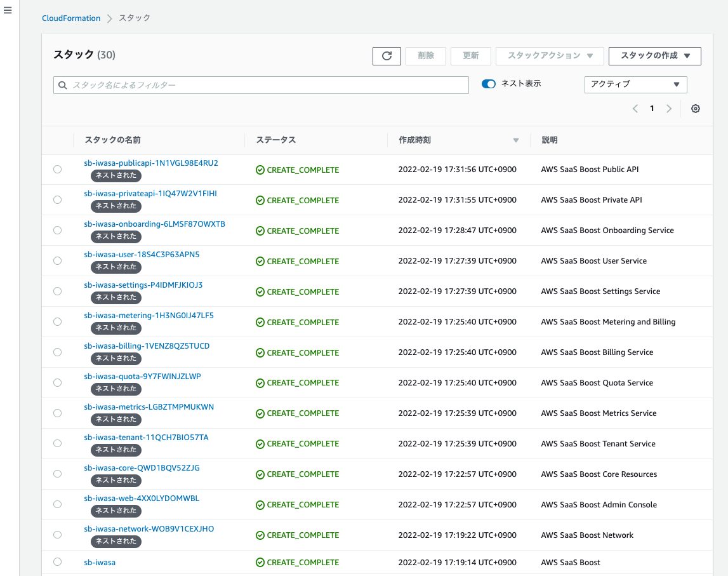Click the search magnifier in the filter field

[63, 84]
